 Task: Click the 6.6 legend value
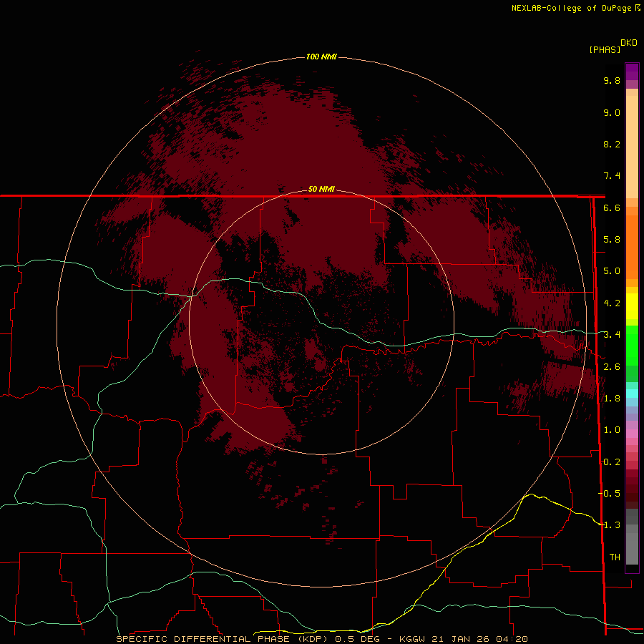(x=612, y=208)
